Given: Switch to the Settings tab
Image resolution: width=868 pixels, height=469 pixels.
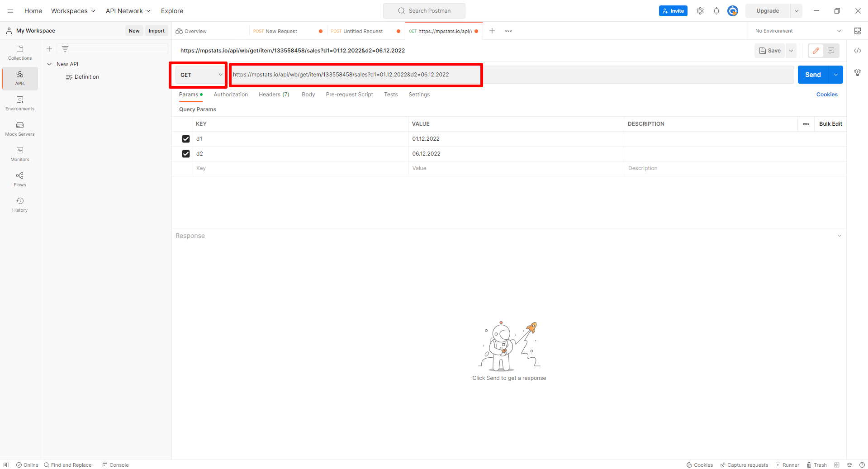Looking at the screenshot, I should pyautogui.click(x=419, y=95).
